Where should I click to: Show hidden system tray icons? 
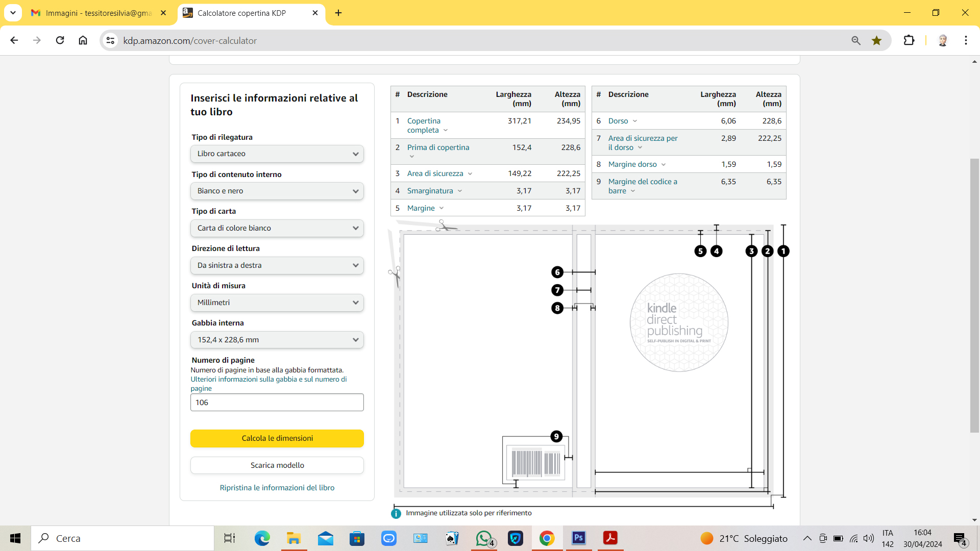click(x=807, y=538)
